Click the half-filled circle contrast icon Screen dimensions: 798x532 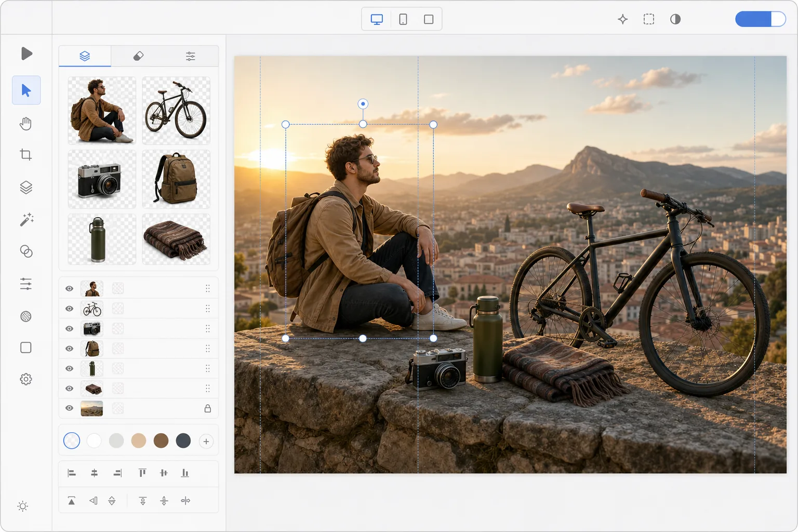pyautogui.click(x=675, y=19)
